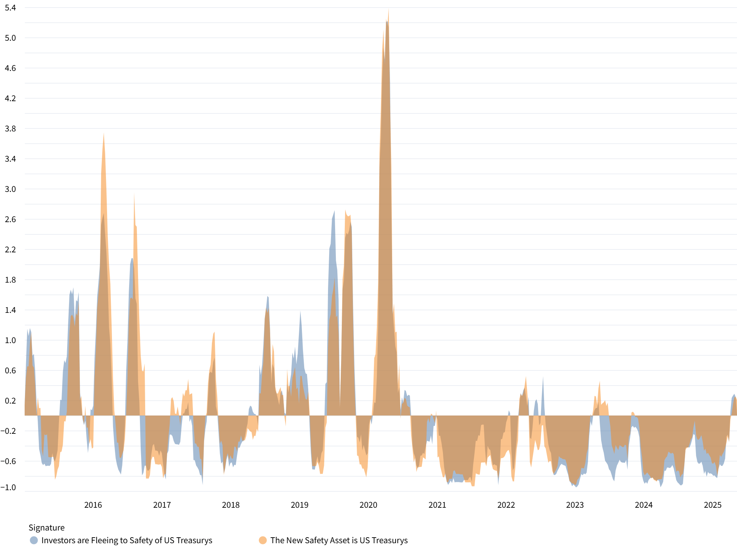The height and width of the screenshot is (560, 737).
Task: Click the blue legend circle swatch
Action: point(34,540)
